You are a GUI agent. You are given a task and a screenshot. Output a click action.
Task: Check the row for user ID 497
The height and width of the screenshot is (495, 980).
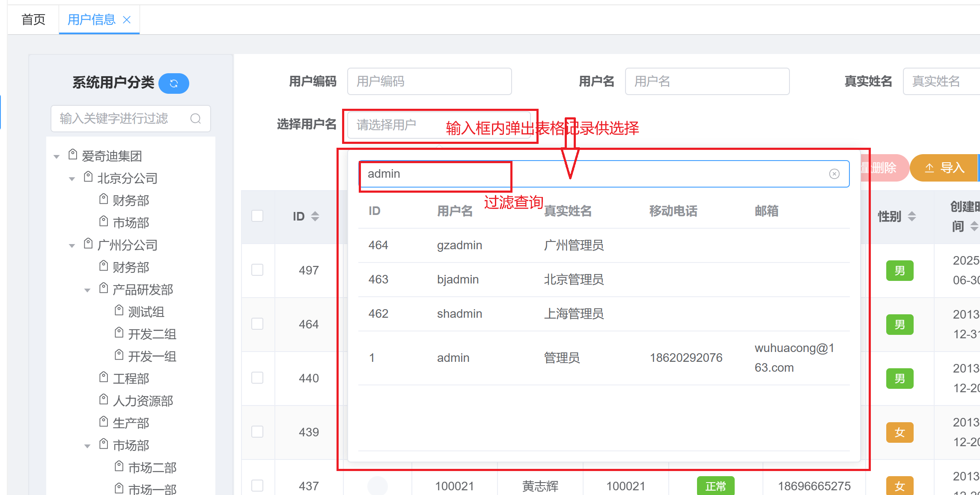click(x=257, y=270)
